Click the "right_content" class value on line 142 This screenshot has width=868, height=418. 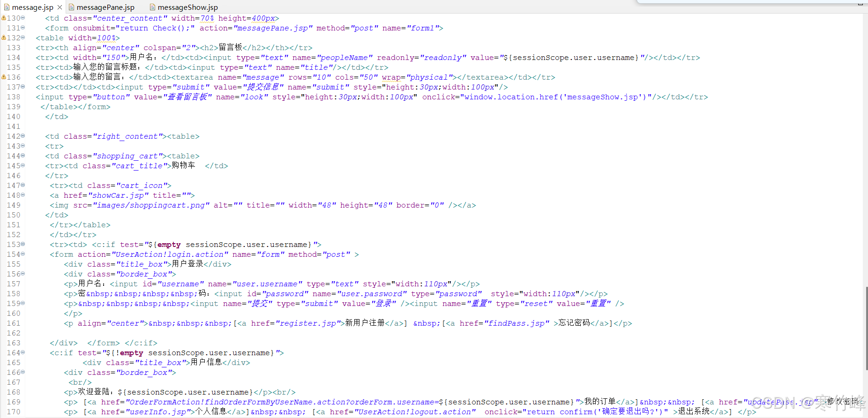[127, 136]
